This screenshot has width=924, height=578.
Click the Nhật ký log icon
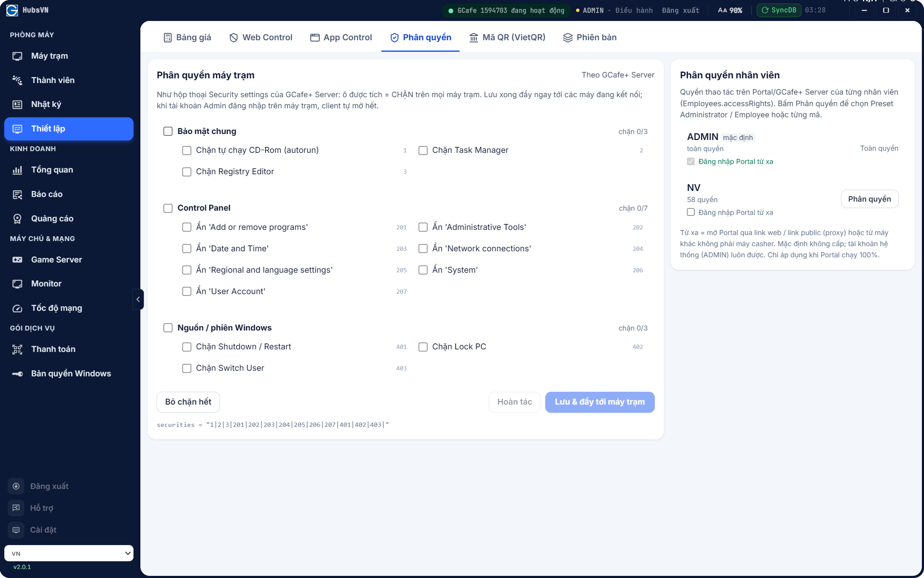17,104
